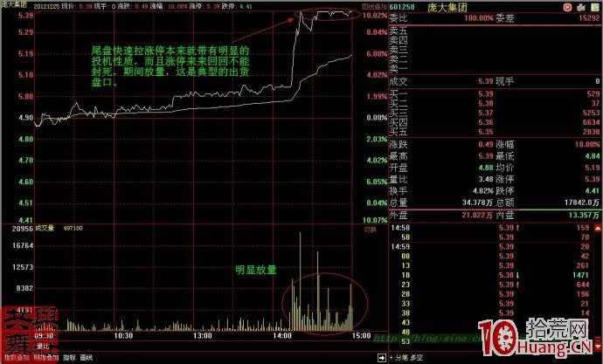Click the 委比 value 100.00%
This screenshot has width=603, height=364.
tap(478, 18)
